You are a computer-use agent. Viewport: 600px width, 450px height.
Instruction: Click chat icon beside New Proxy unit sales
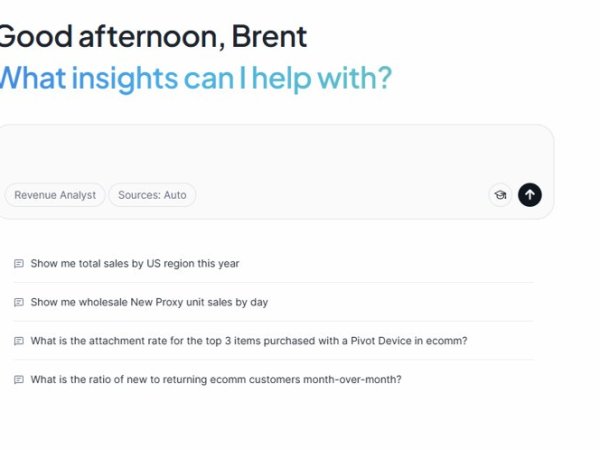pyautogui.click(x=19, y=302)
